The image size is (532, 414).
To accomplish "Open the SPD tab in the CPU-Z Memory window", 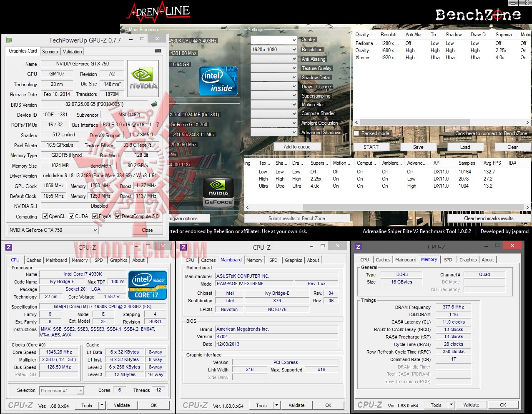I will [448, 260].
